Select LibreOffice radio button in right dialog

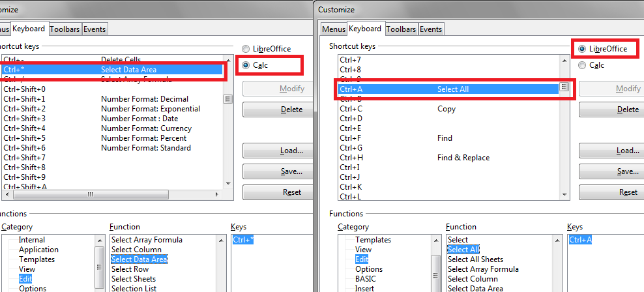click(583, 49)
